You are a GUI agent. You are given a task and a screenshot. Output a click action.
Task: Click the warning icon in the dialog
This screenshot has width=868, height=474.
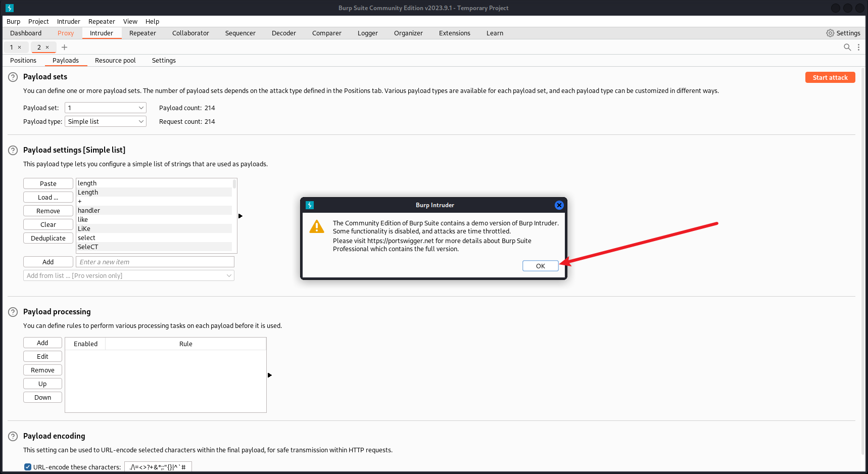(x=317, y=226)
